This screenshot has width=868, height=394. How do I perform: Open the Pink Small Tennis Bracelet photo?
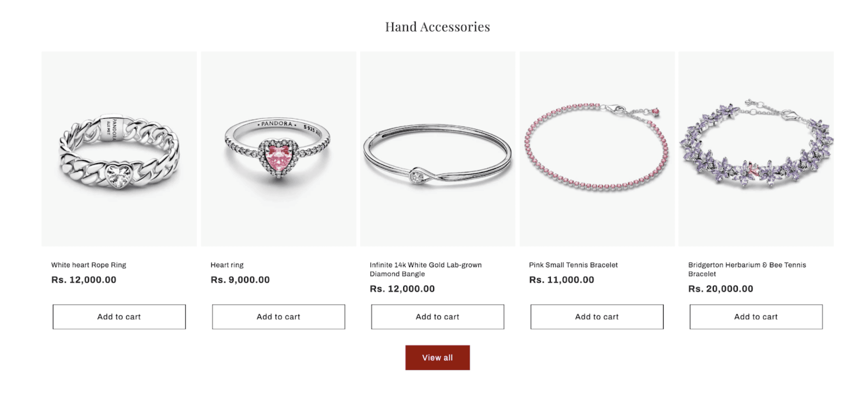[597, 149]
